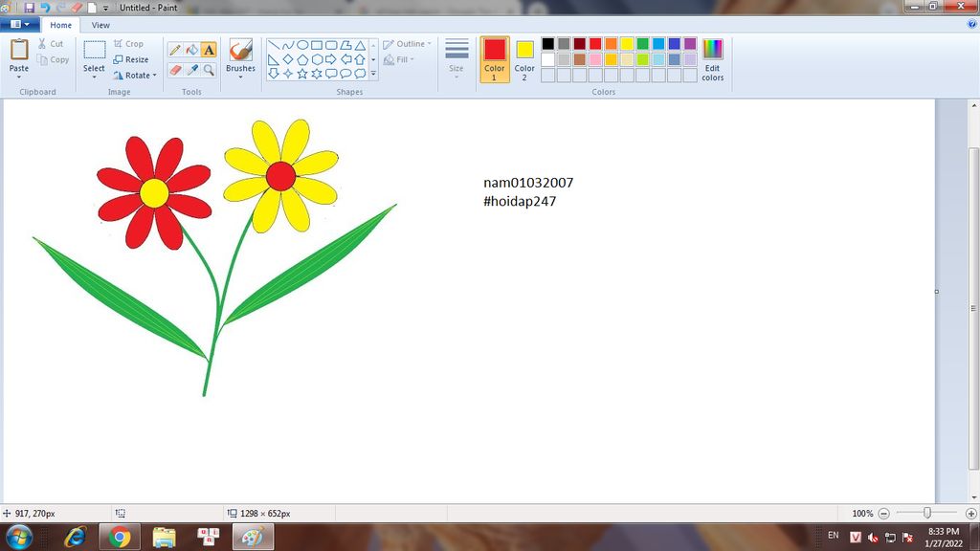Pick the black color swatch
Viewport: 980px width, 551px height.
pos(548,44)
